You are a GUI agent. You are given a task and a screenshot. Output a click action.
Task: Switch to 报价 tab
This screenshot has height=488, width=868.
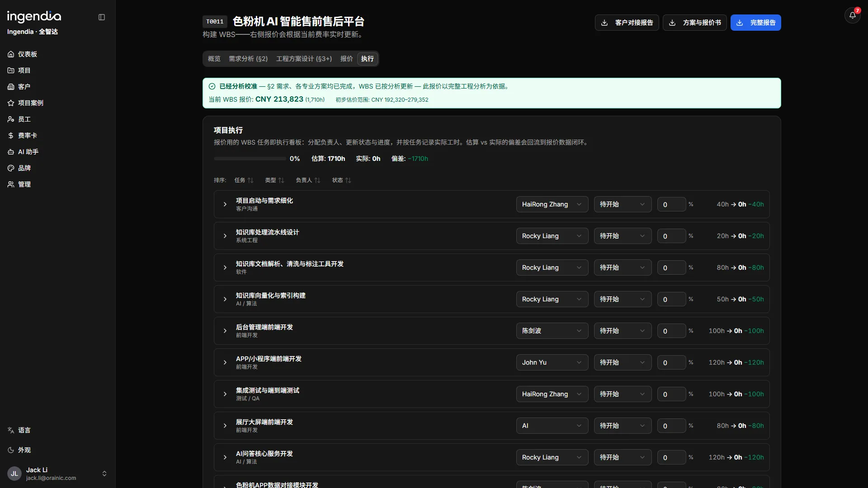[346, 59]
